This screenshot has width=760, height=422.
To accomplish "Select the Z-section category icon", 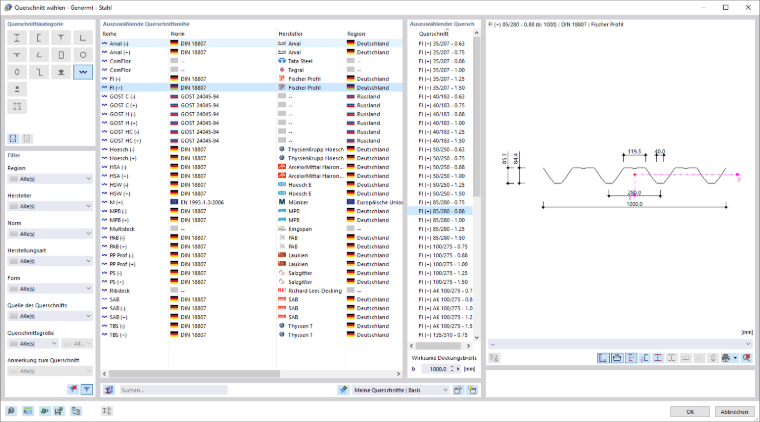I will coord(39,72).
